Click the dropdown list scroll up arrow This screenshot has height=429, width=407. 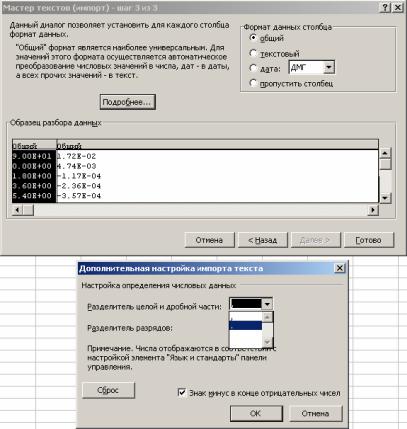click(x=267, y=317)
